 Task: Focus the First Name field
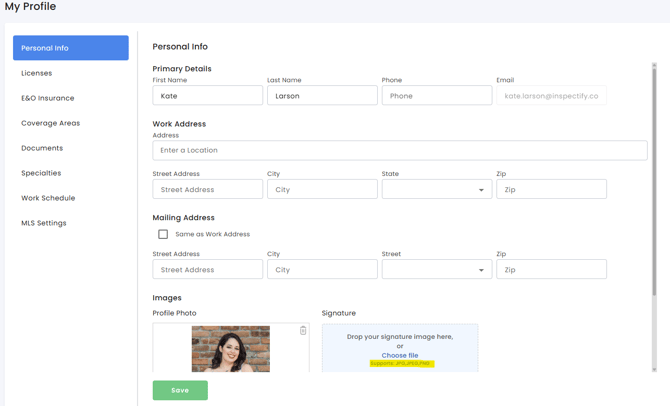click(x=208, y=95)
